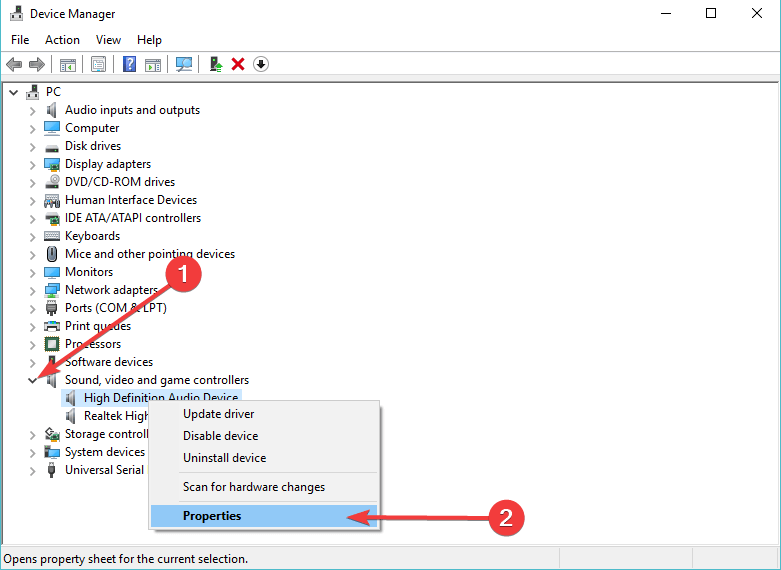
Task: Click the System devices icon
Action: click(52, 452)
